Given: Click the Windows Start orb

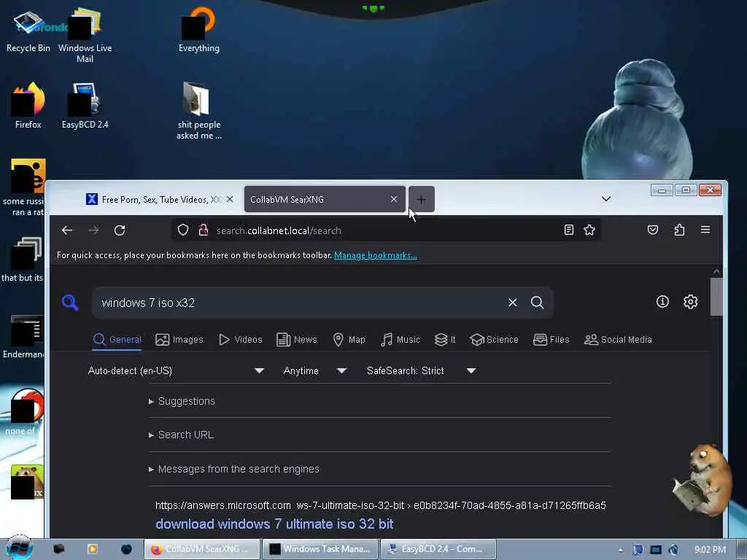Looking at the screenshot, I should pos(19,548).
